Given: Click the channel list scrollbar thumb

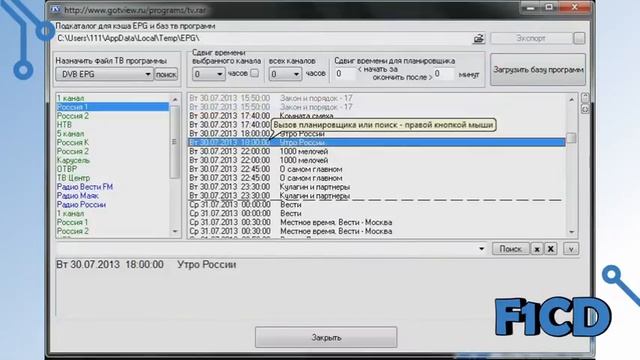Looking at the screenshot, I should [175, 142].
